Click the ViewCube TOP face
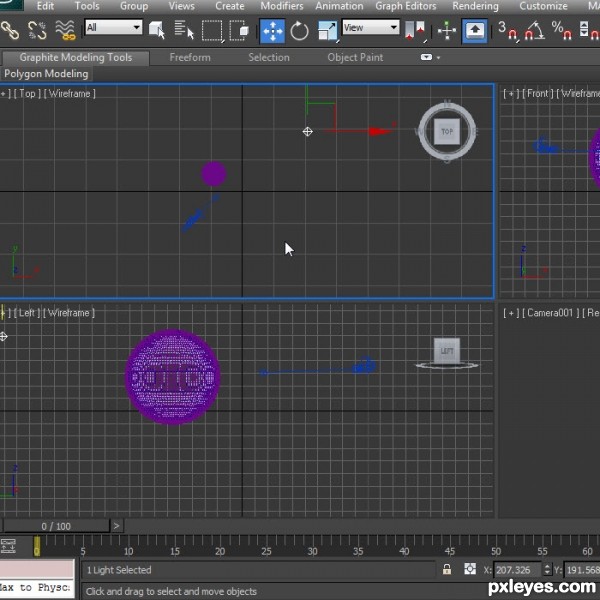 click(x=447, y=132)
